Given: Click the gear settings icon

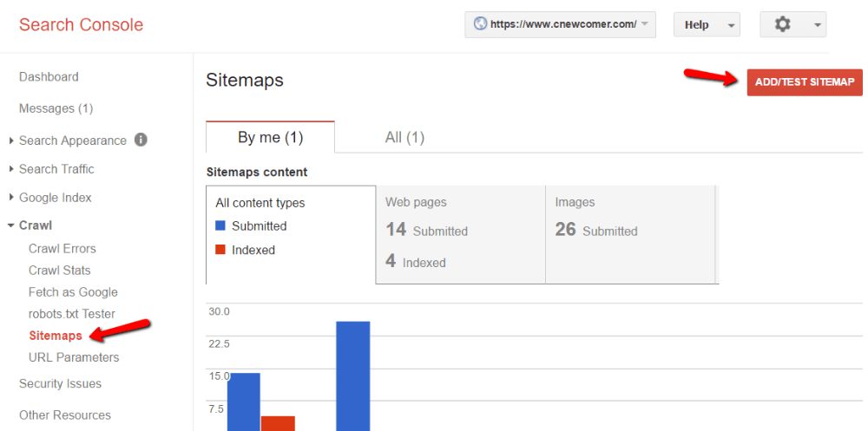Looking at the screenshot, I should coord(782,24).
